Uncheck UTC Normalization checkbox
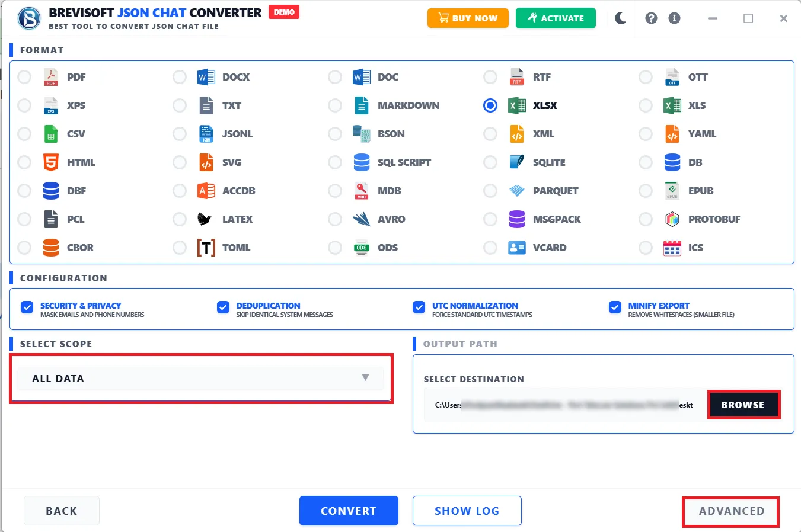 (x=419, y=307)
